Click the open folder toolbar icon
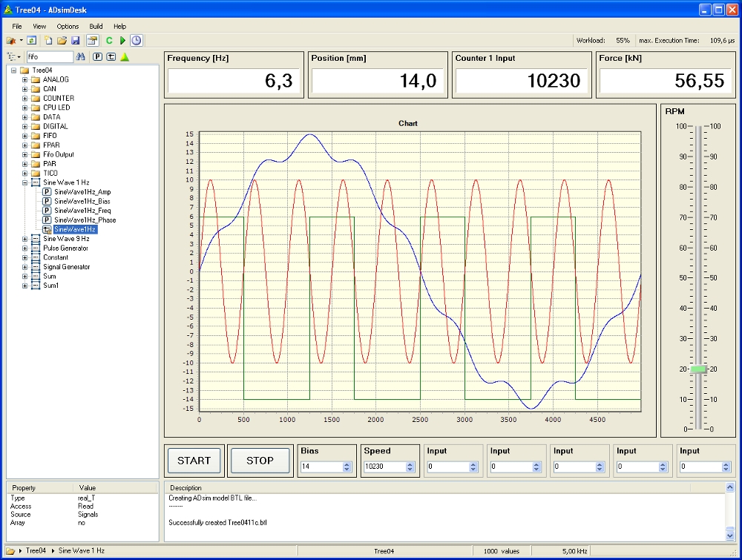 pos(62,40)
